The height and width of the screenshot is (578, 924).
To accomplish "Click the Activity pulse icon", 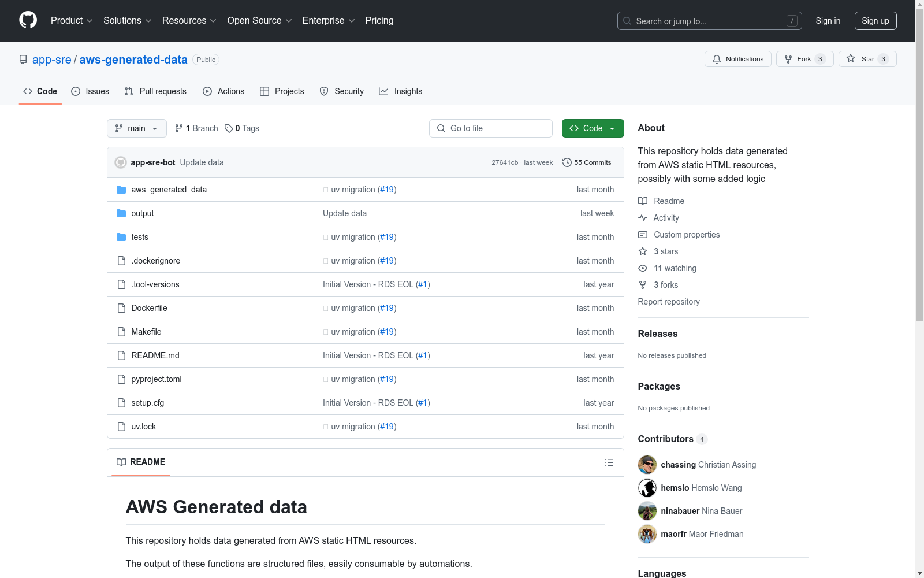I will pyautogui.click(x=643, y=218).
